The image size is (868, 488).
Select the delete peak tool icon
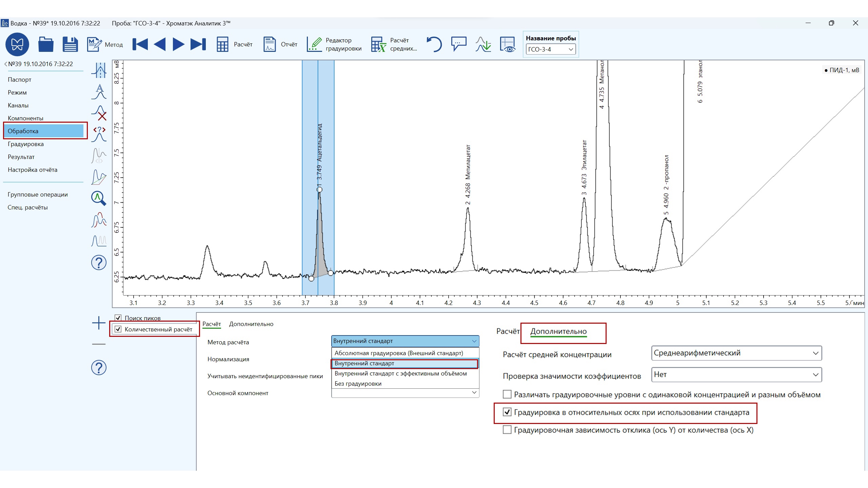coord(99,113)
